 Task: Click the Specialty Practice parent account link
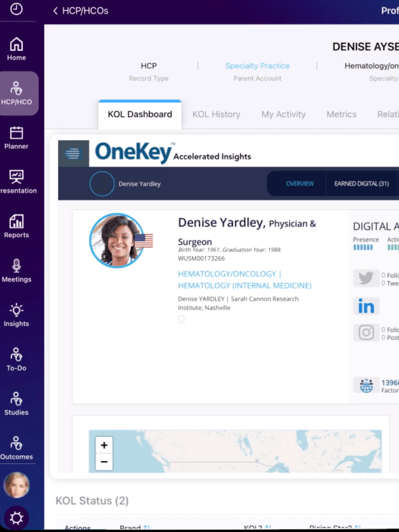[257, 66]
